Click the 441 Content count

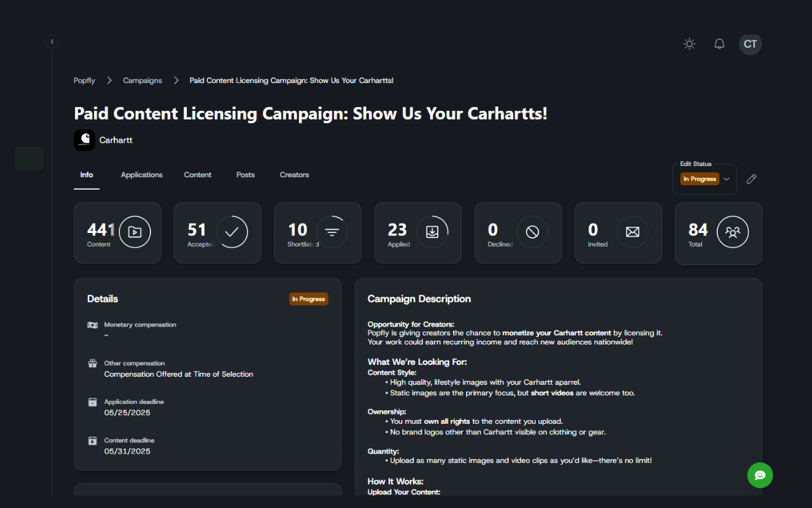pos(101,230)
